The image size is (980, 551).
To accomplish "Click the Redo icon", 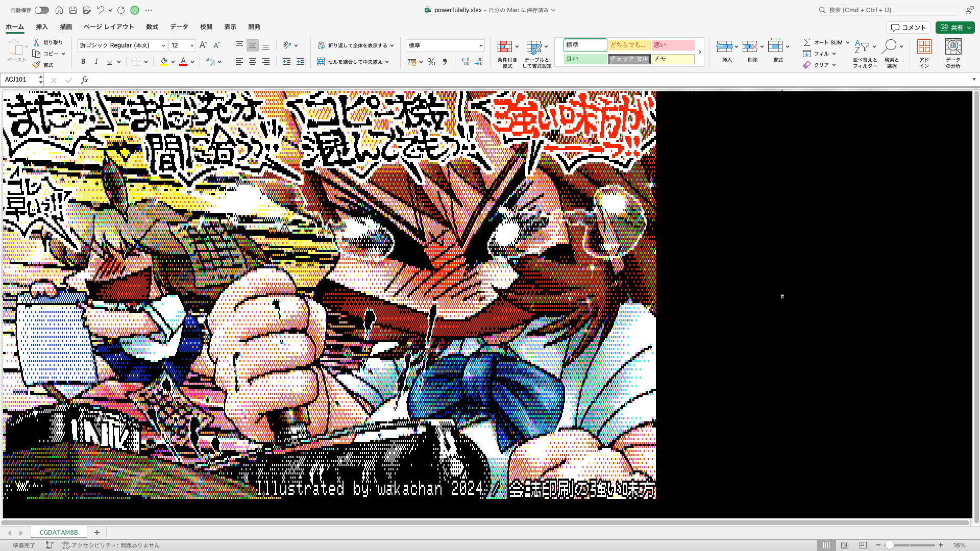I will [121, 10].
